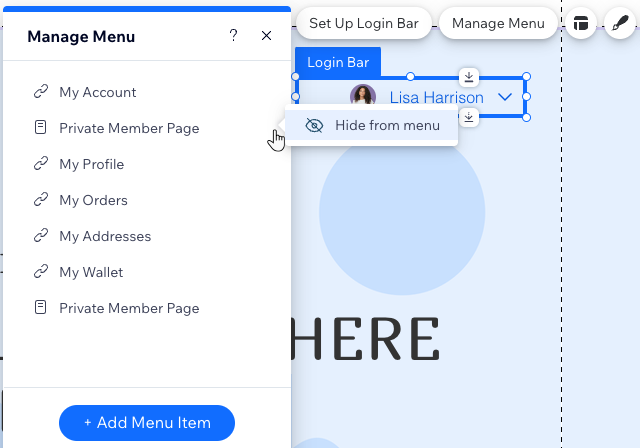The height and width of the screenshot is (448, 640).
Task: Open Manage Menu help question mark
Action: tap(233, 35)
